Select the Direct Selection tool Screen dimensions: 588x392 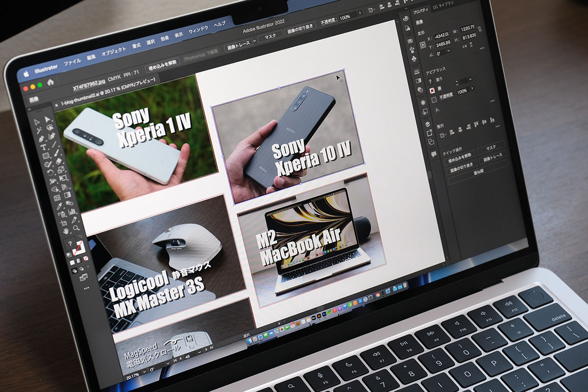pyautogui.click(x=47, y=120)
